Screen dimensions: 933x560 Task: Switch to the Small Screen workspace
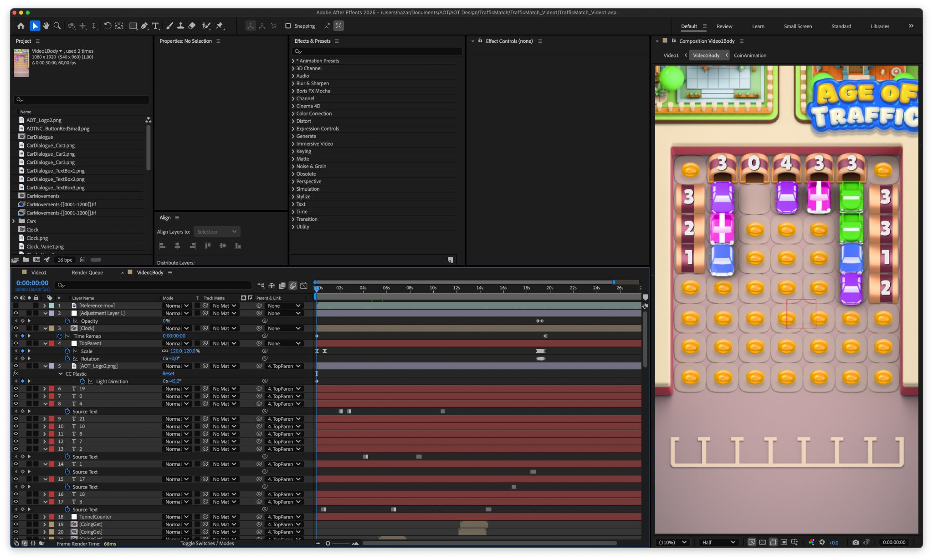tap(798, 26)
